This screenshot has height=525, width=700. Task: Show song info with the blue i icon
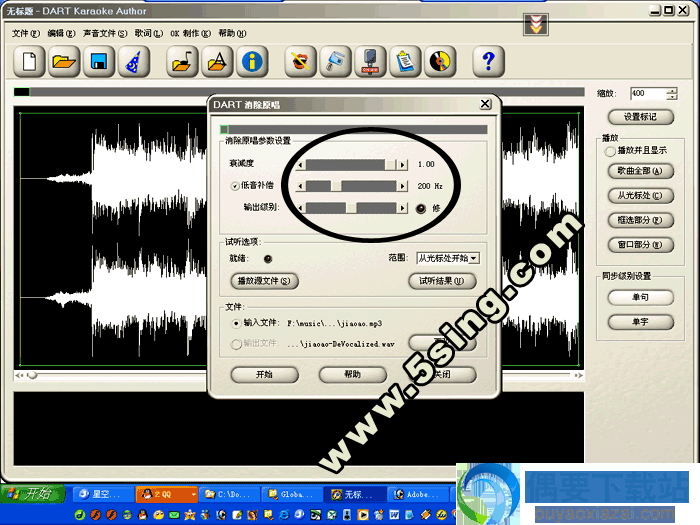click(252, 61)
